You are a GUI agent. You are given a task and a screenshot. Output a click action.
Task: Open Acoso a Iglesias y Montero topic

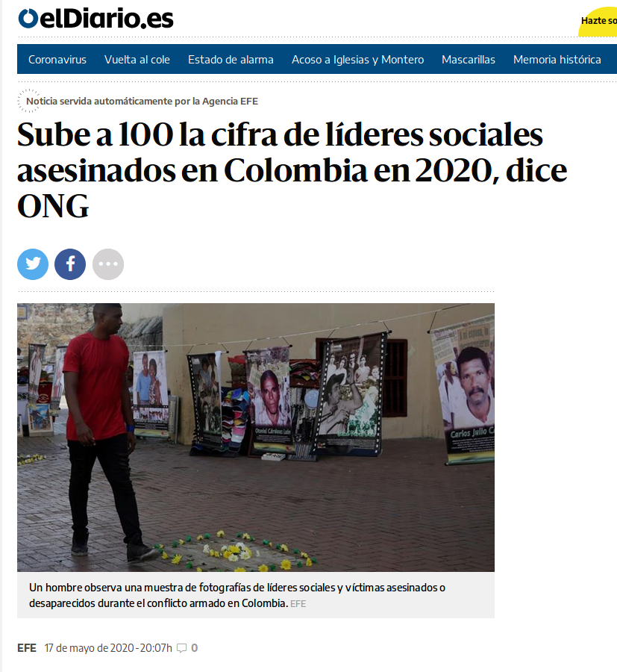(357, 60)
